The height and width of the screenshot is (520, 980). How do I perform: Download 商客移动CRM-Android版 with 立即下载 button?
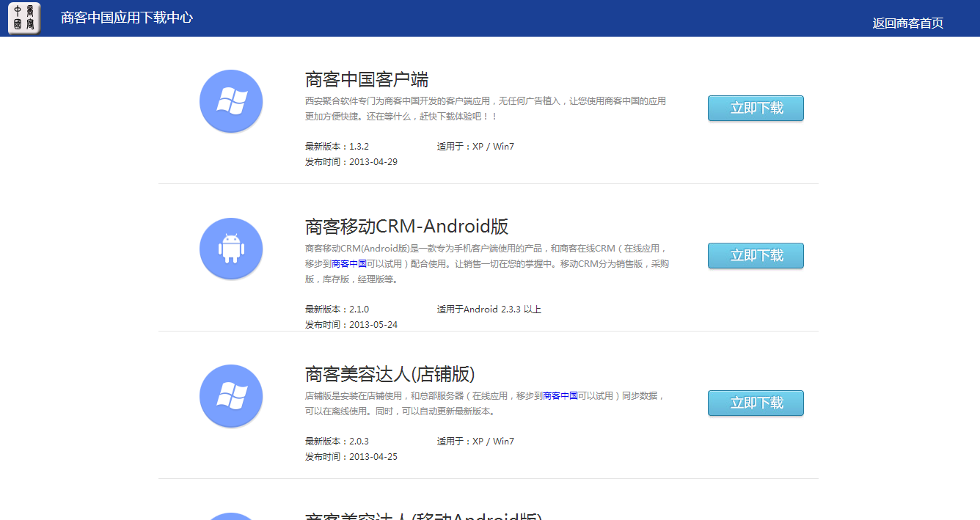(756, 255)
